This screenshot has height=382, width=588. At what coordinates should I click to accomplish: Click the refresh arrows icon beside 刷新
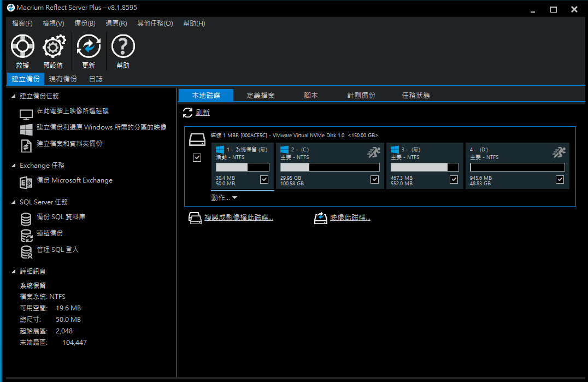(187, 113)
